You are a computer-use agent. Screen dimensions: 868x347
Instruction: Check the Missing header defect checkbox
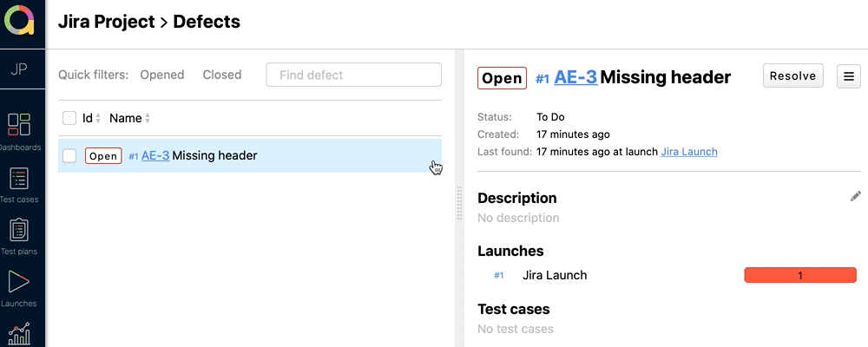click(x=69, y=156)
